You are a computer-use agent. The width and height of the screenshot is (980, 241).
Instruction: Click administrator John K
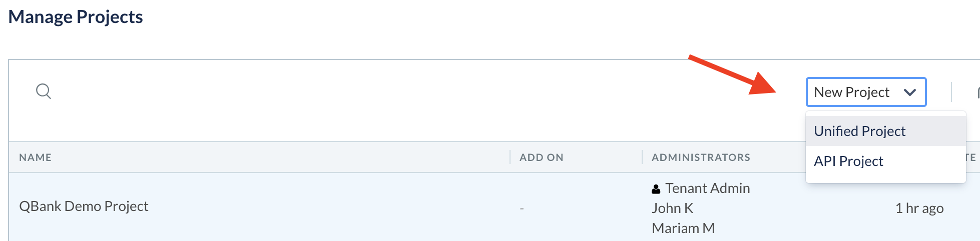672,208
